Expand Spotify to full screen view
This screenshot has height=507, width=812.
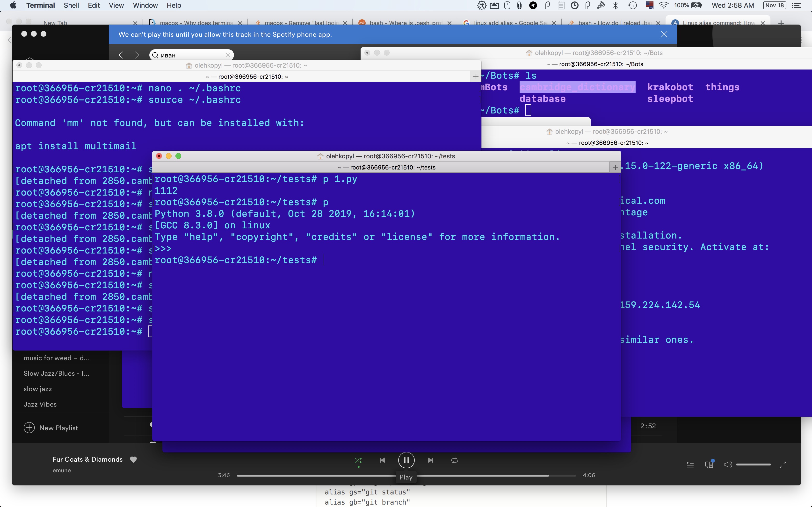coord(783,465)
